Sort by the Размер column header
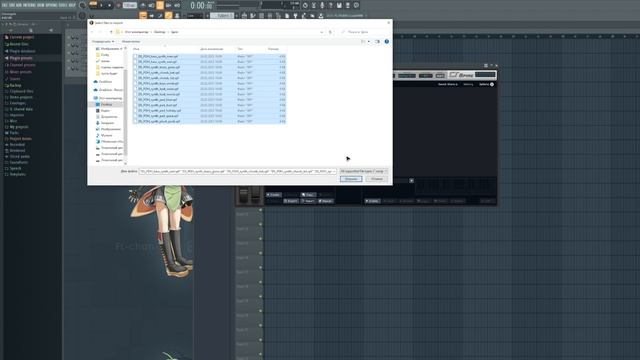640x360 pixels. pos(273,49)
